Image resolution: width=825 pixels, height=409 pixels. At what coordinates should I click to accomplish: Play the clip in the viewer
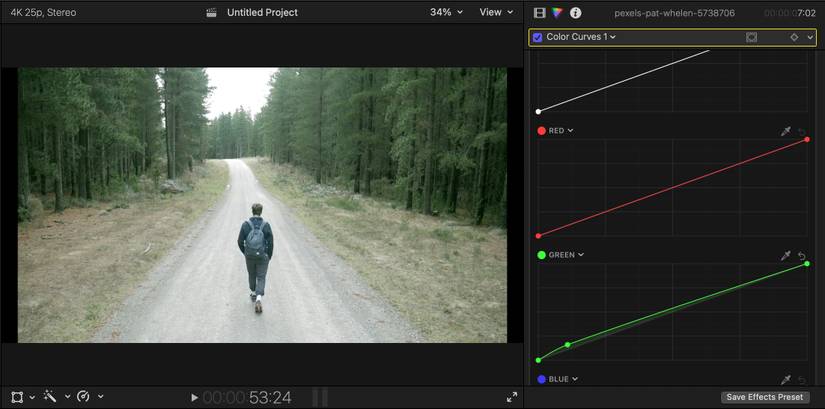tap(194, 397)
